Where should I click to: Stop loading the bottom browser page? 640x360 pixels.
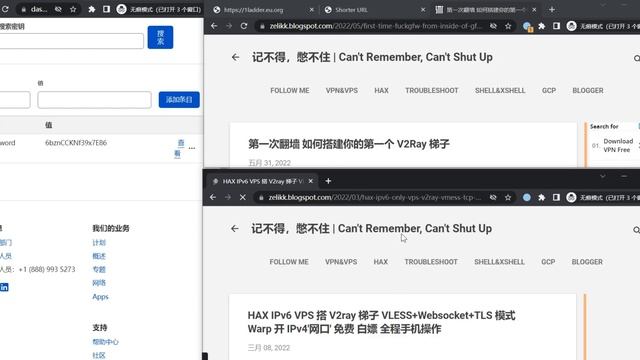click(x=242, y=197)
